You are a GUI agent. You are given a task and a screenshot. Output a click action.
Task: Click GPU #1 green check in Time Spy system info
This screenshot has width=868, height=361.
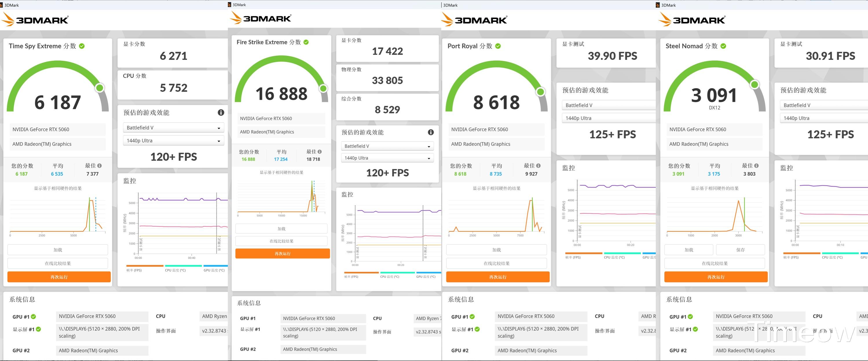[x=33, y=316]
